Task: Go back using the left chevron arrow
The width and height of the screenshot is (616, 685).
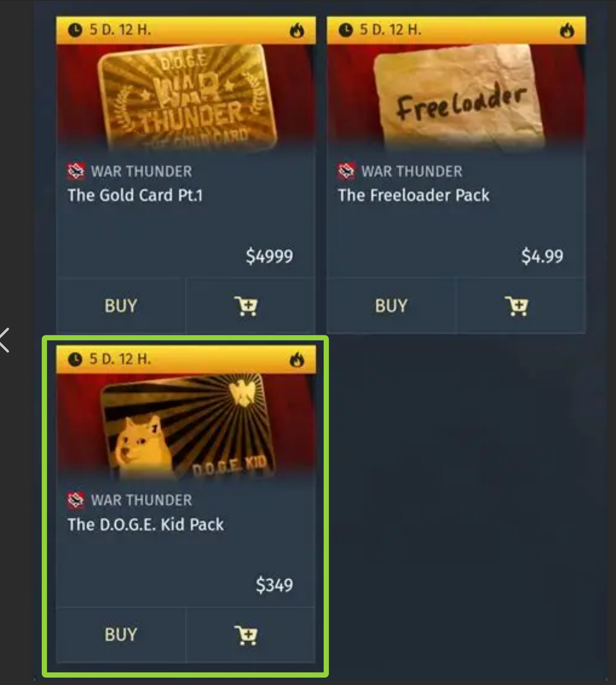Action: click(x=4, y=340)
